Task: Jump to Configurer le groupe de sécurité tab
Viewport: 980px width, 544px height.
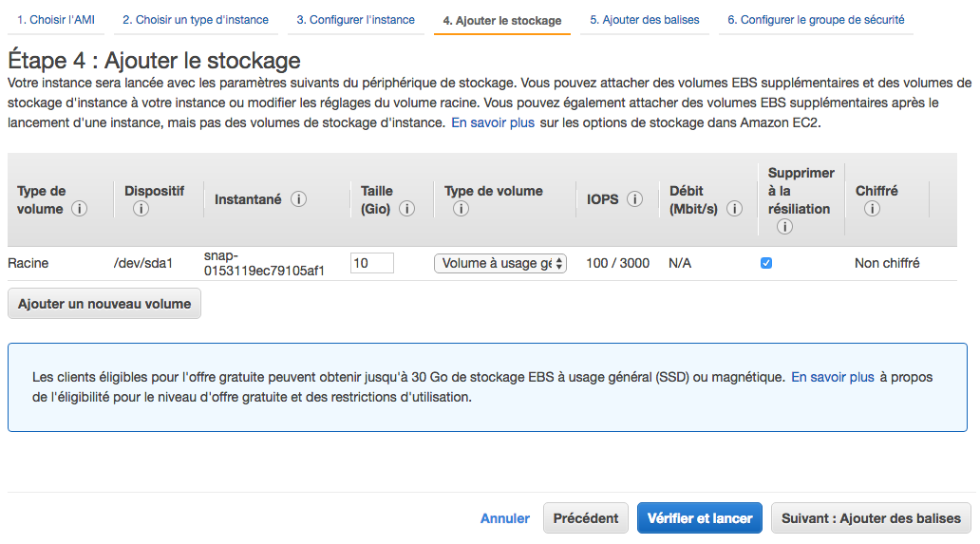Action: click(815, 20)
